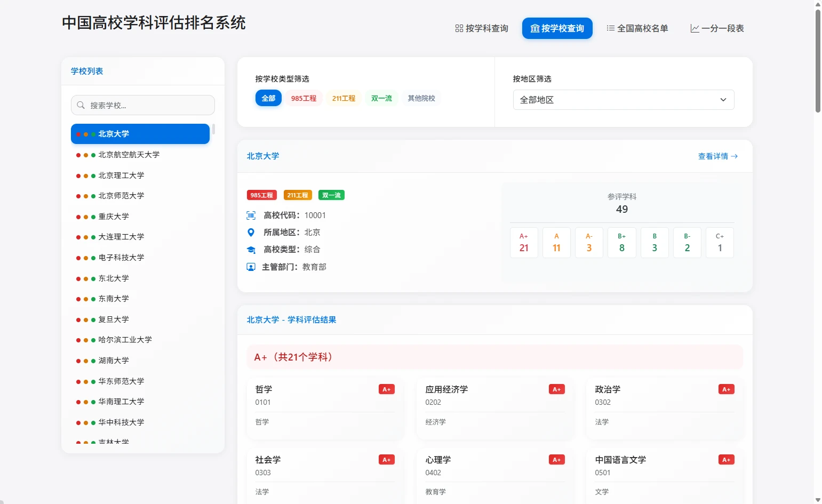The height and width of the screenshot is (504, 822).
Task: Select the 全部 school type filter
Action: point(268,98)
